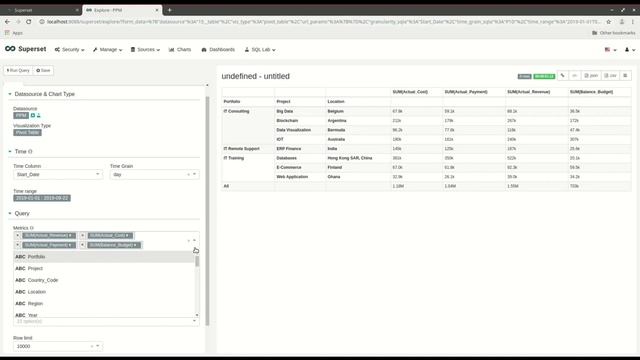Clear the Time Grain day value
This screenshot has height=360, width=640.
click(189, 174)
